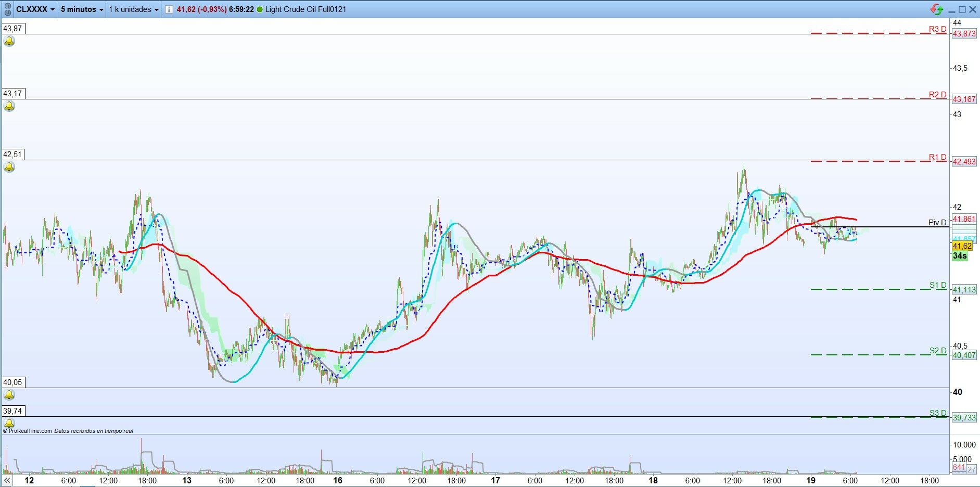
Task: Click the 41,861 red price tag
Action: click(x=964, y=219)
